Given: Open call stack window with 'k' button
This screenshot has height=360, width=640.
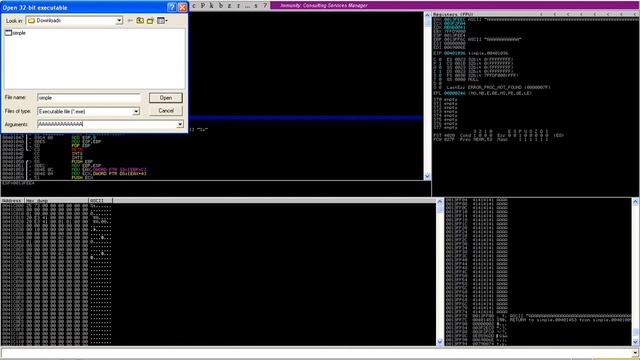Looking at the screenshot, I should tap(211, 5).
